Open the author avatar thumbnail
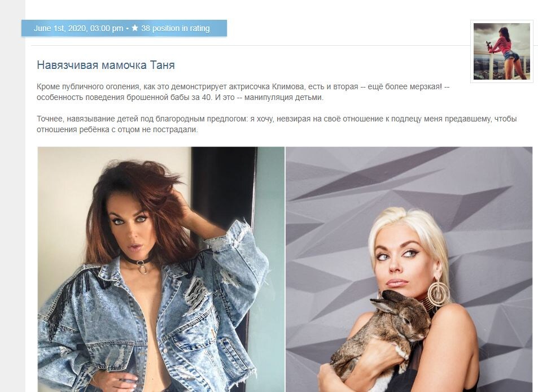The height and width of the screenshot is (392, 538). [x=502, y=51]
